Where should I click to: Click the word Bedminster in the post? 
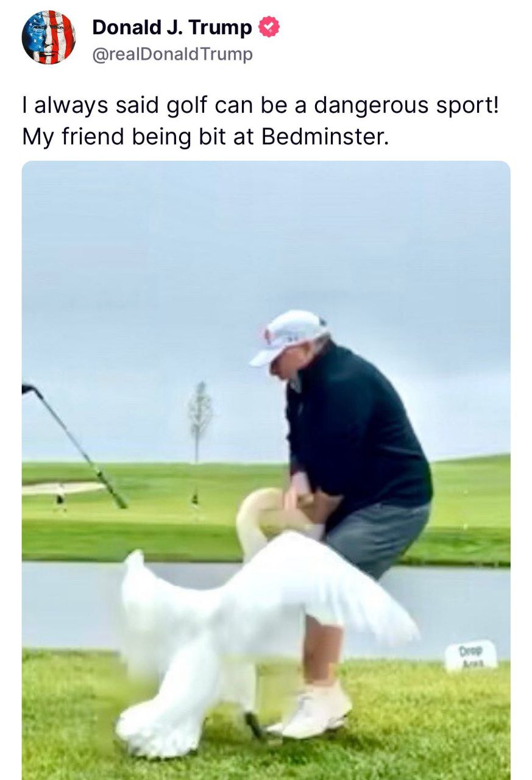(324, 136)
